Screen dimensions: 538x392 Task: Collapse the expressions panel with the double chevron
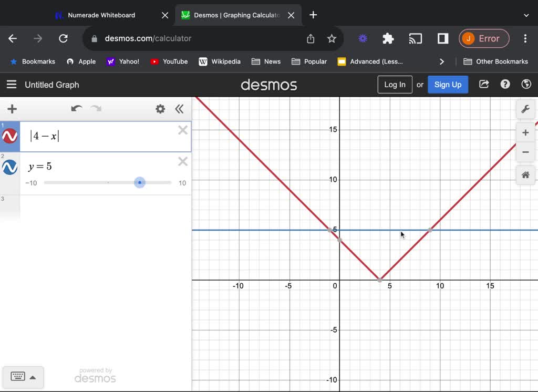[180, 109]
